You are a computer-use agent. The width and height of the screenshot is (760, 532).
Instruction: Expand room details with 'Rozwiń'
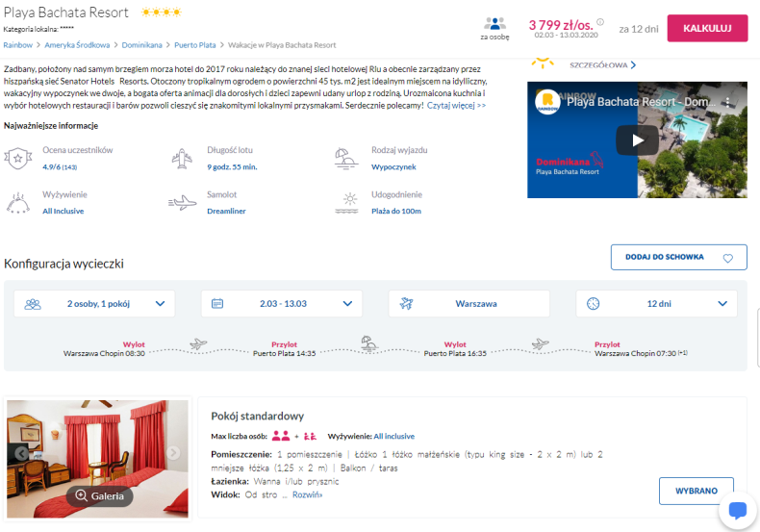pos(307,494)
